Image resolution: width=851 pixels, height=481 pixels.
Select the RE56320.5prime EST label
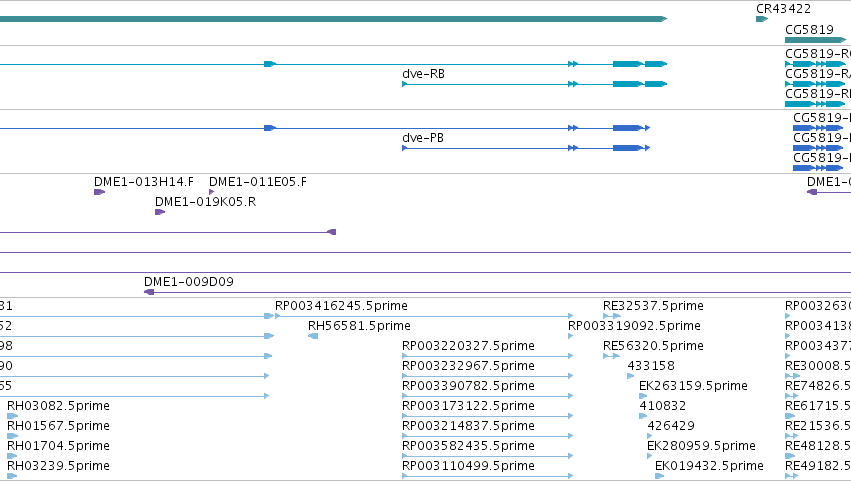(x=653, y=346)
